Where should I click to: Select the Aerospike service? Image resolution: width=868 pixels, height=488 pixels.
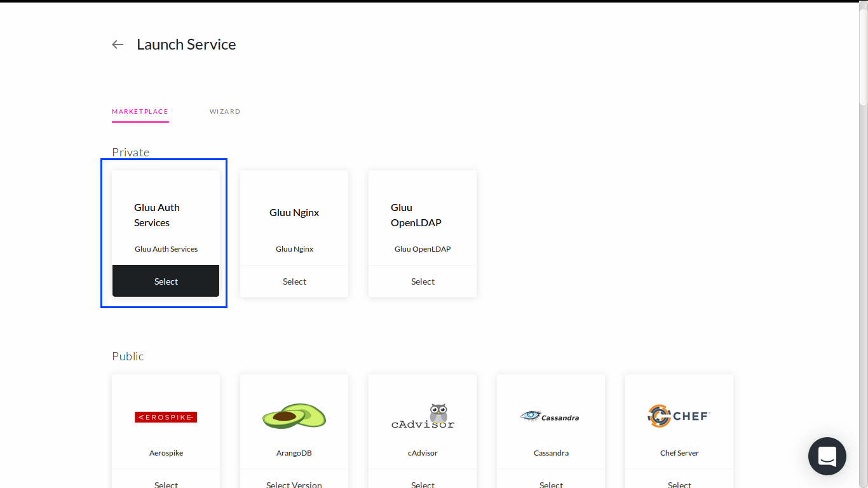[x=166, y=483]
